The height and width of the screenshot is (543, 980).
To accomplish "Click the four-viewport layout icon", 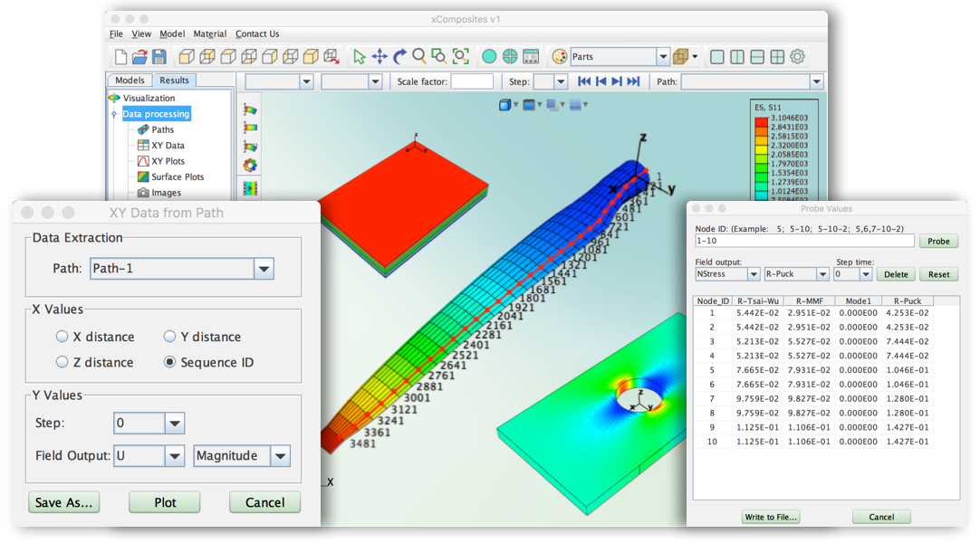I will pyautogui.click(x=777, y=56).
